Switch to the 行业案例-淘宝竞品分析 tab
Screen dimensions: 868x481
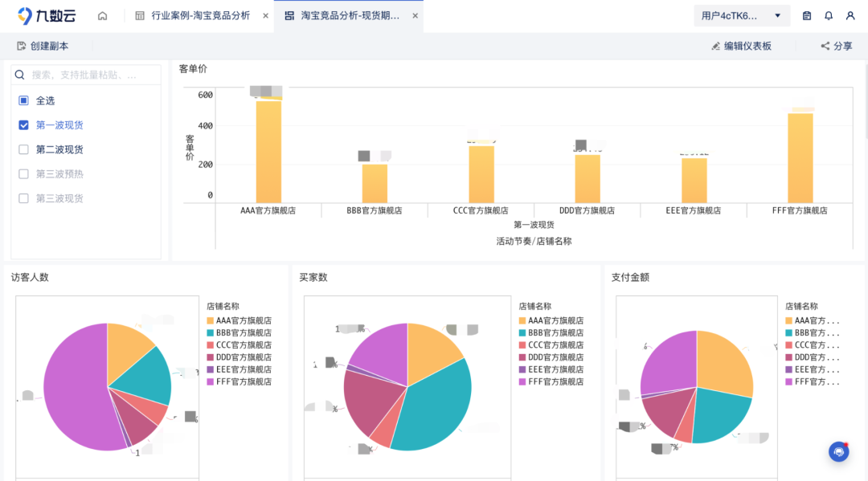point(201,14)
